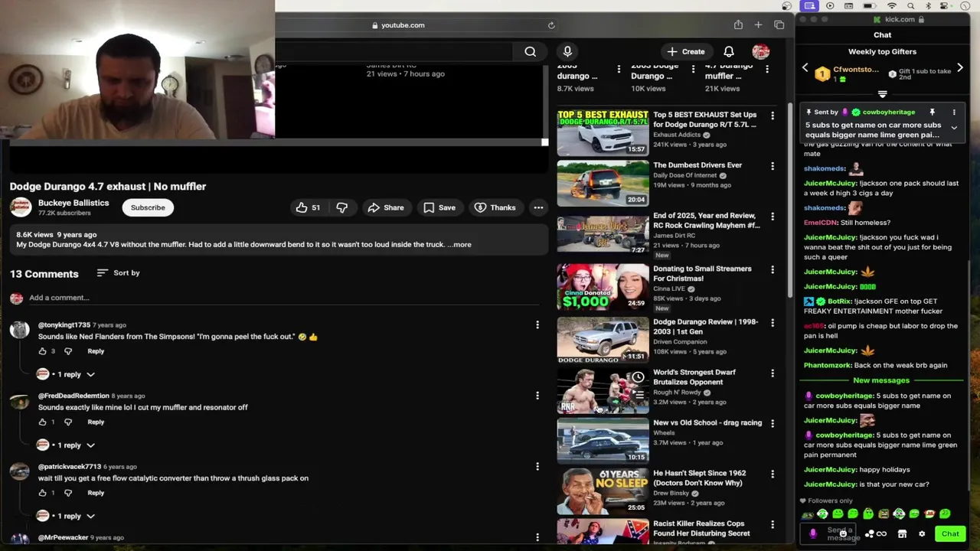Open options for The Dumbest Drivers Ever video
980x551 pixels.
point(773,166)
